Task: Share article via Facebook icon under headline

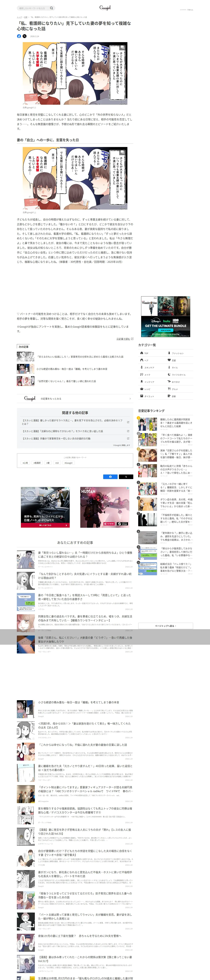Action: point(19,36)
